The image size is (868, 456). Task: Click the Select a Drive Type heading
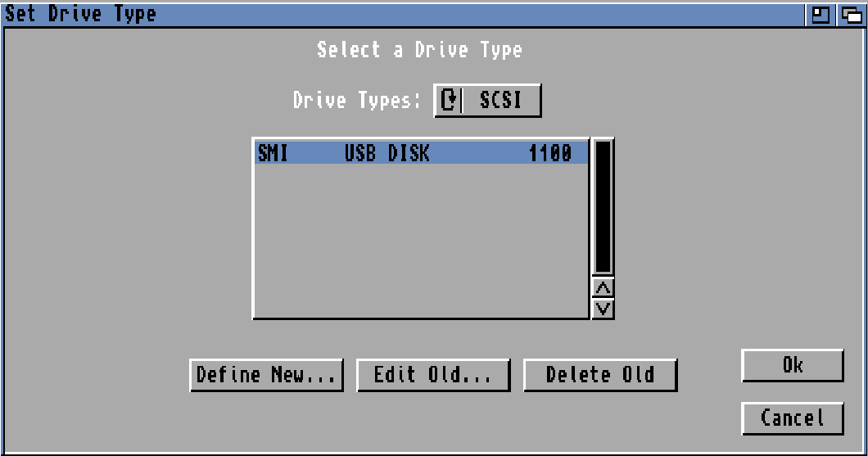pyautogui.click(x=419, y=50)
